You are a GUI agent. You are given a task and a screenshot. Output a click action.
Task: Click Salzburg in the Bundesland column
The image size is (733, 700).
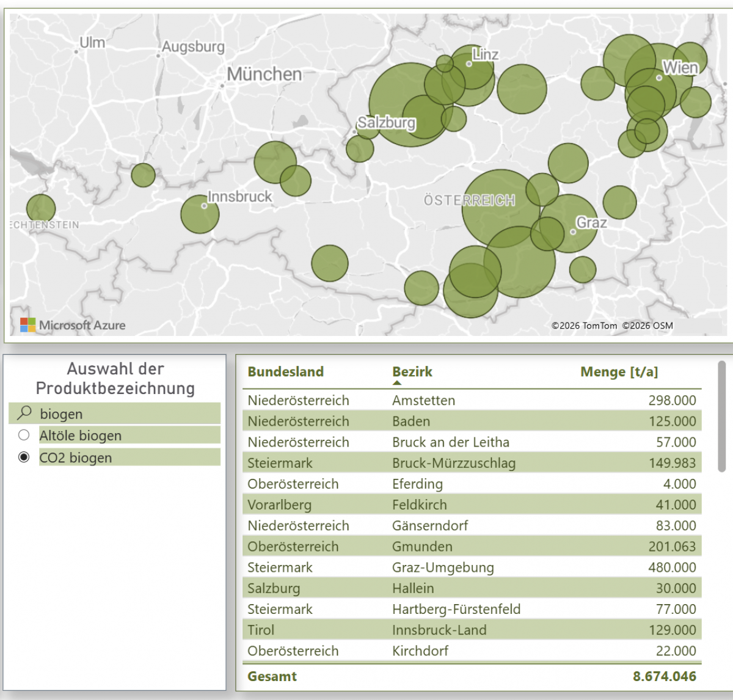tap(274, 588)
